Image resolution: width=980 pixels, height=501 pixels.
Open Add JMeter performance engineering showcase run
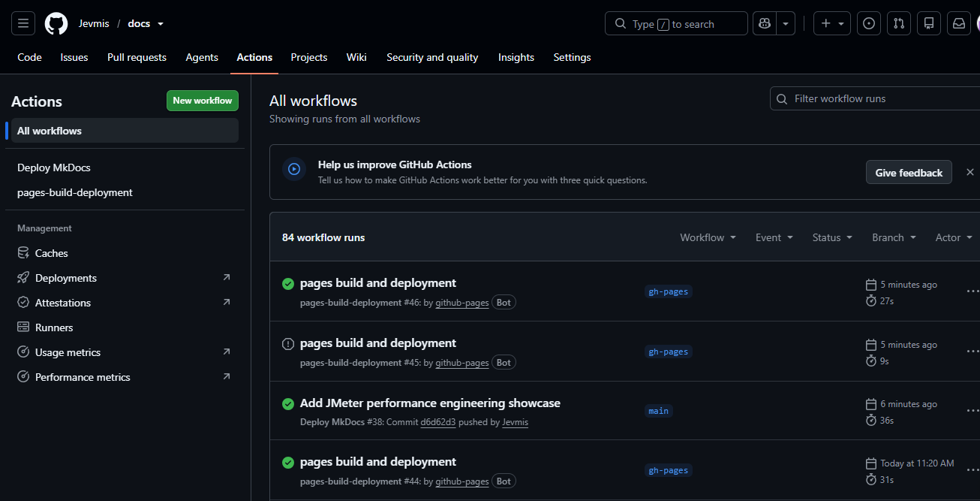[430, 403]
